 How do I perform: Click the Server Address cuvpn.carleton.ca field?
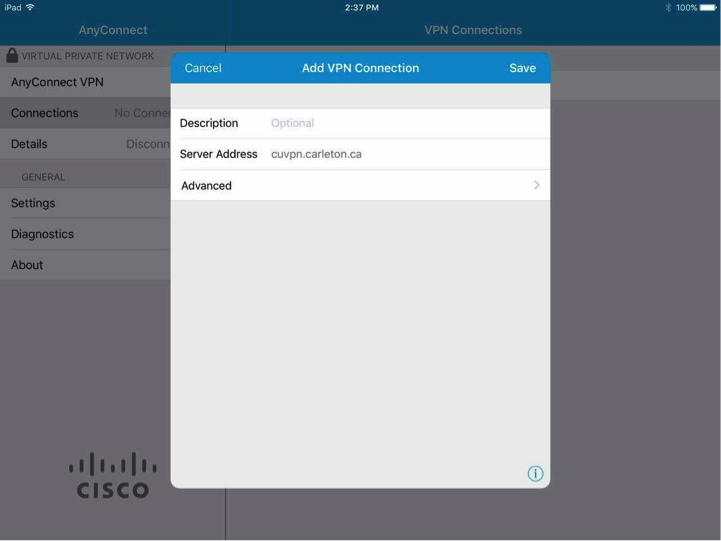(x=400, y=155)
